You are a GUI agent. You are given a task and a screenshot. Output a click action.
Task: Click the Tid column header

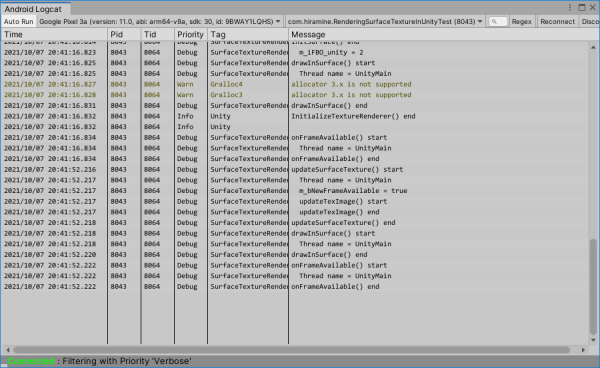pyautogui.click(x=158, y=34)
